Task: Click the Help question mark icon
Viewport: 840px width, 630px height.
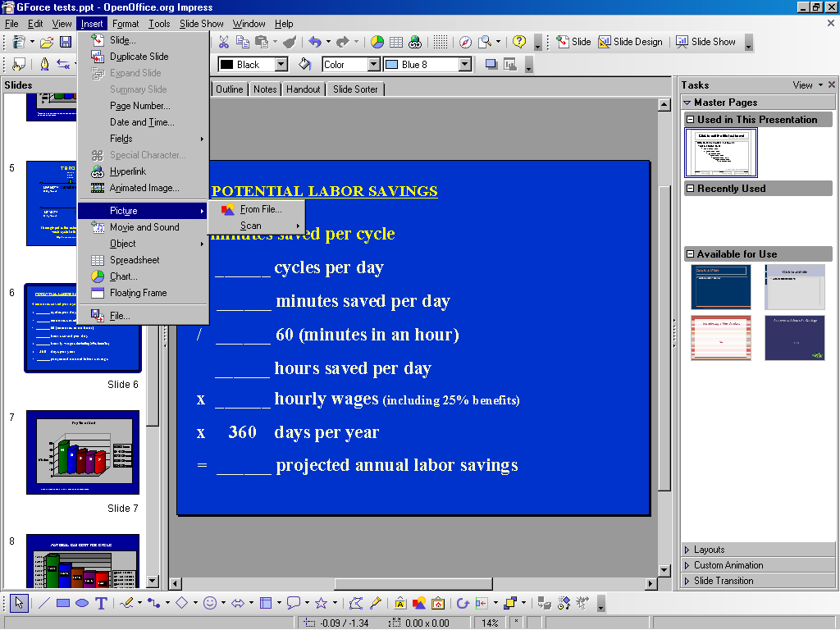Action: coord(519,42)
